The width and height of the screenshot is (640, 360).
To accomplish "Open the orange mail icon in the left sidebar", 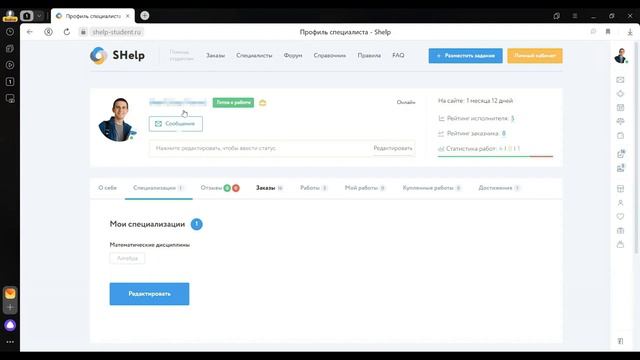I will click(10, 293).
